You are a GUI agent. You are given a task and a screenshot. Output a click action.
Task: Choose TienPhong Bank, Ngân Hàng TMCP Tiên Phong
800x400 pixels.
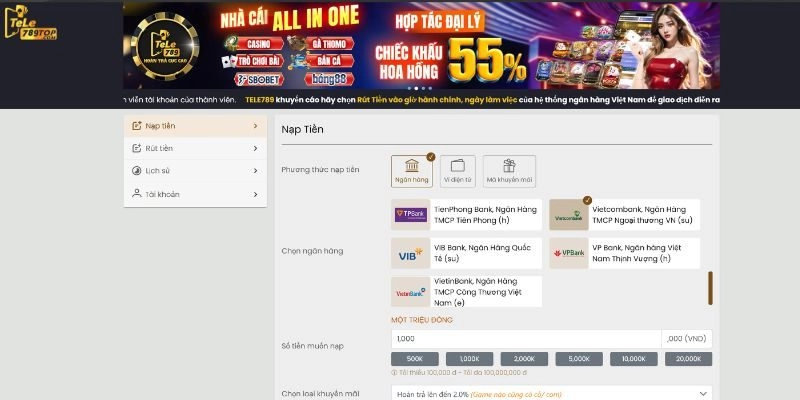pyautogui.click(x=466, y=215)
